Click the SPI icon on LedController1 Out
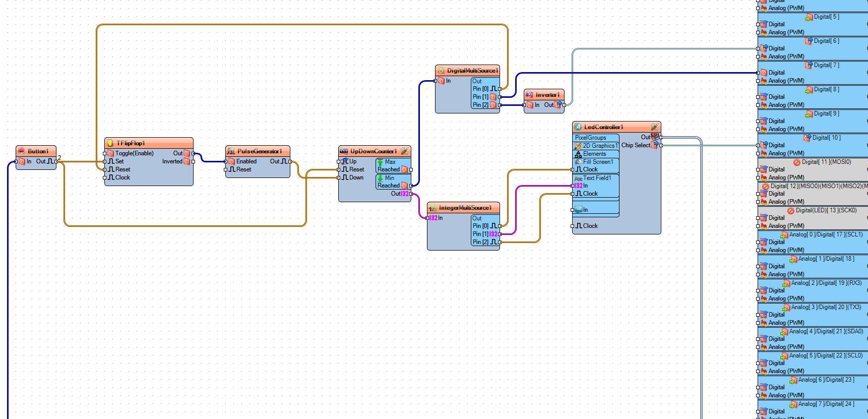The height and width of the screenshot is (419, 868). (655, 137)
